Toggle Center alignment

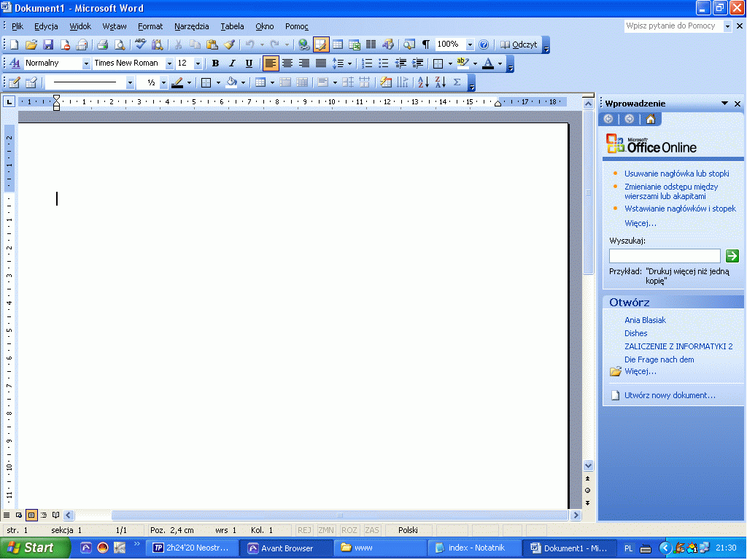tap(287, 63)
